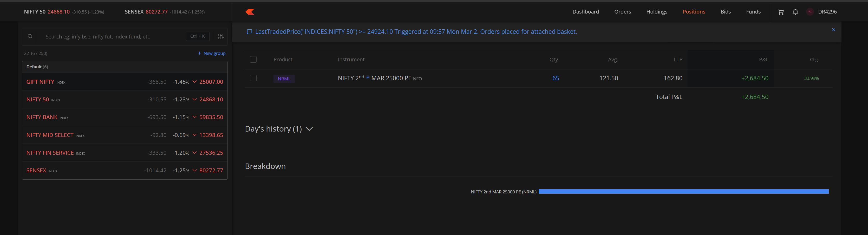Screen dimensions: 868x235
Task: Click the New group link
Action: tap(212, 53)
